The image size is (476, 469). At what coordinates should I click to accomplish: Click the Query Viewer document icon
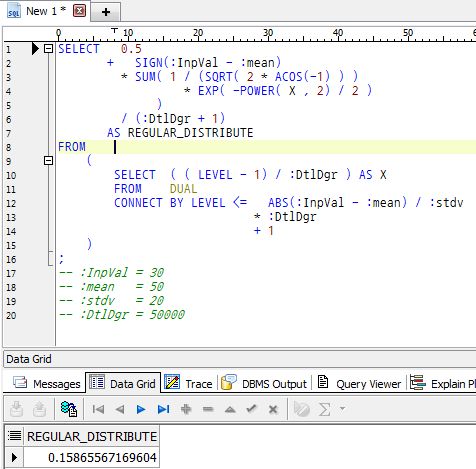click(x=322, y=382)
